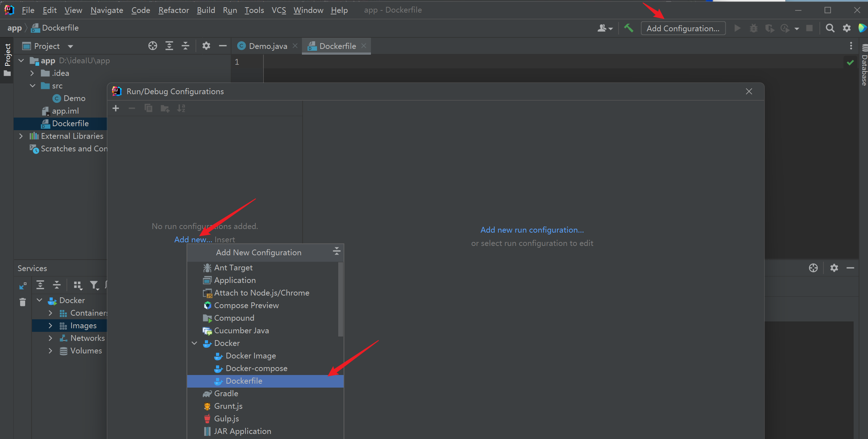
Task: Open the Refactor menu
Action: [174, 10]
